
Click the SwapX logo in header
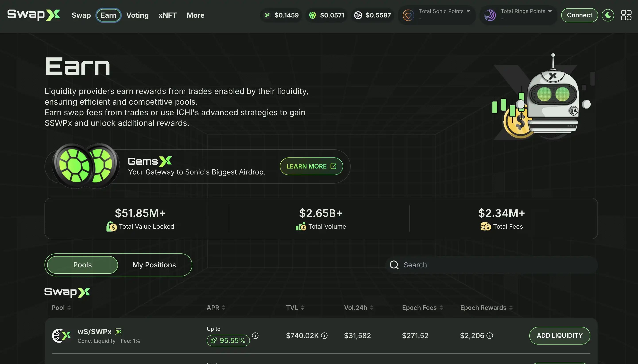(x=33, y=15)
